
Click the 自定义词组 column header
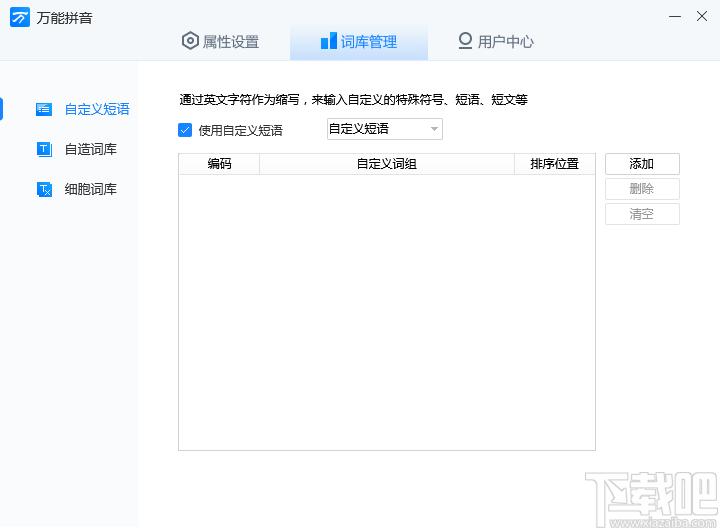point(387,164)
